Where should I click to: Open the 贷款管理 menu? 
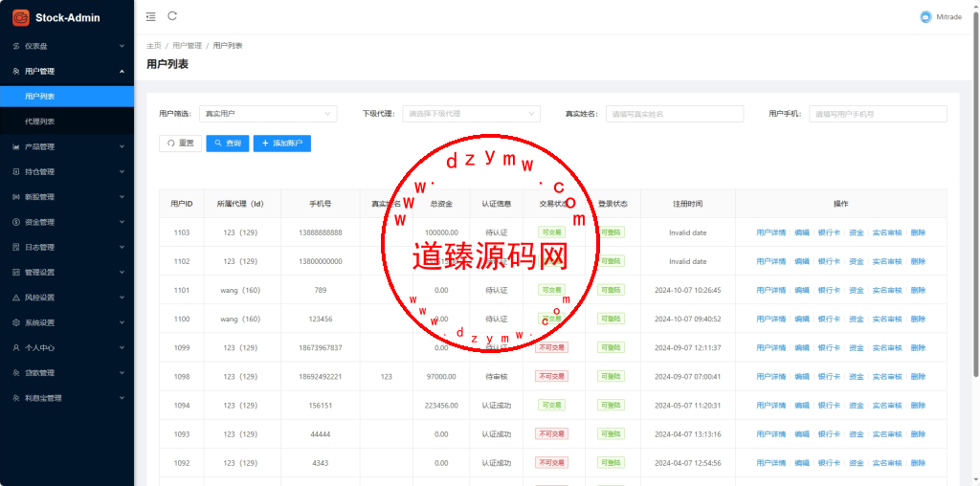(67, 373)
